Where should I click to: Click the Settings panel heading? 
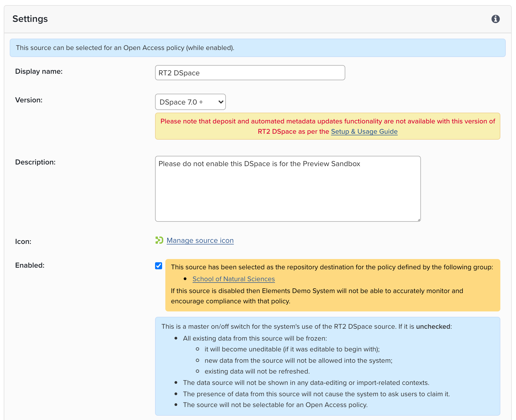(30, 19)
